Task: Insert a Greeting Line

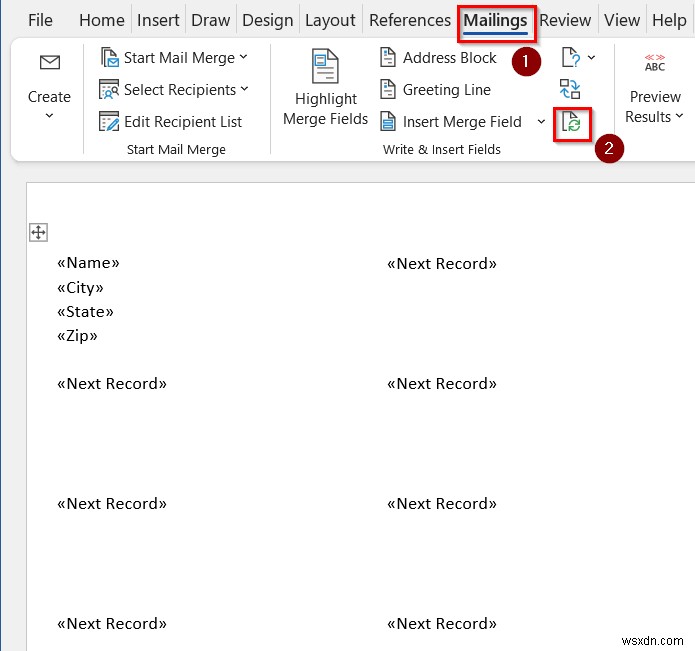Action: [x=447, y=90]
